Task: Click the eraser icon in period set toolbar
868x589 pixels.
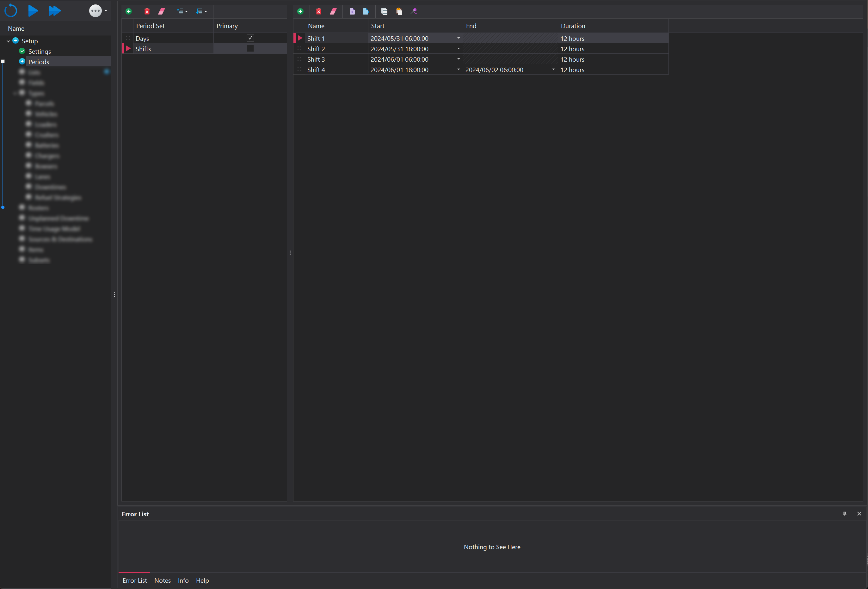Action: [x=161, y=11]
